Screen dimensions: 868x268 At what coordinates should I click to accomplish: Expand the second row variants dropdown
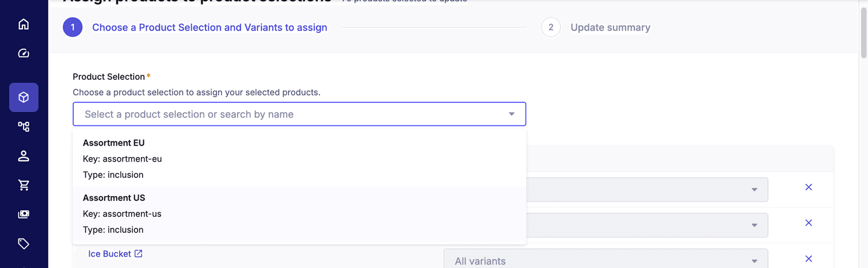pos(754,225)
